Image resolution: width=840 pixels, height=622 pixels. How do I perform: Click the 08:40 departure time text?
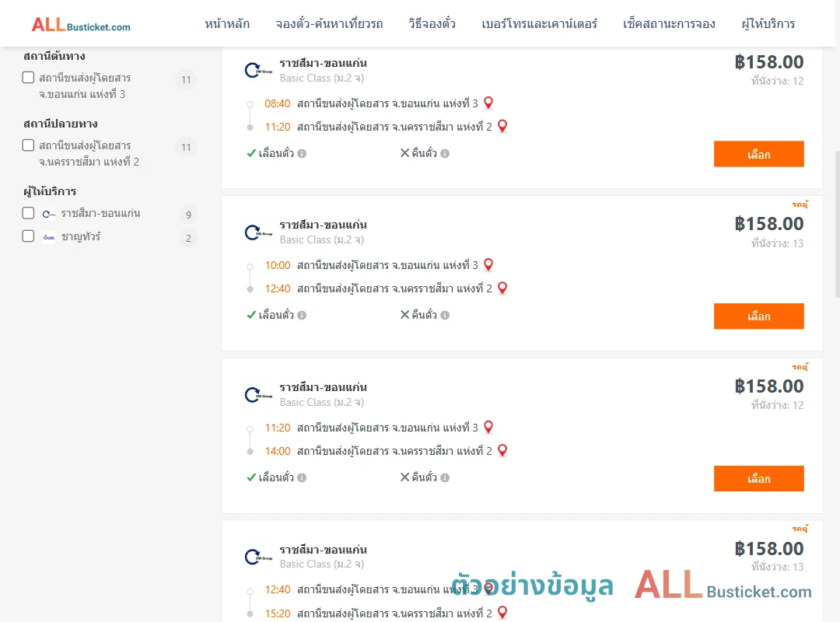[x=278, y=103]
